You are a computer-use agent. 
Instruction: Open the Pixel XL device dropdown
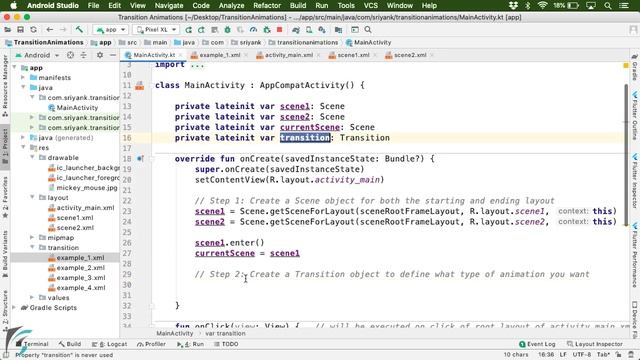pyautogui.click(x=157, y=30)
